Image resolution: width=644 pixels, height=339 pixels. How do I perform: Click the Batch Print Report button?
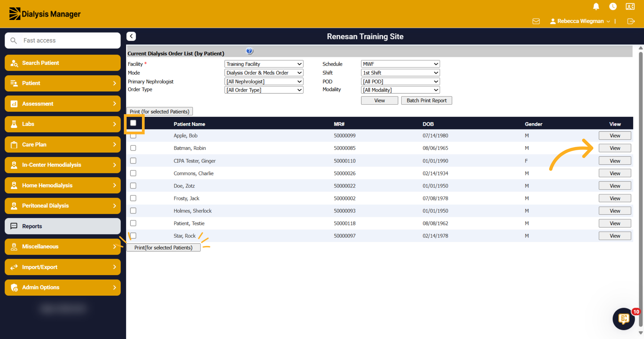[427, 100]
